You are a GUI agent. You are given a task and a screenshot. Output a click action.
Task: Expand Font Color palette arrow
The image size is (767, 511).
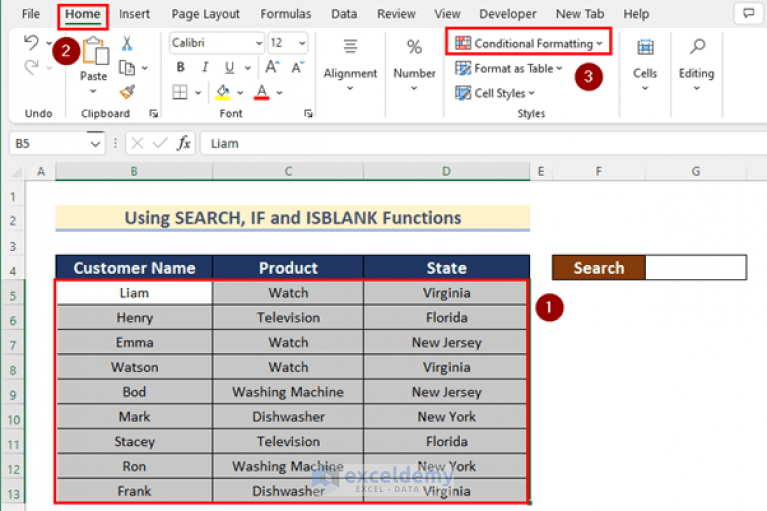coord(279,92)
